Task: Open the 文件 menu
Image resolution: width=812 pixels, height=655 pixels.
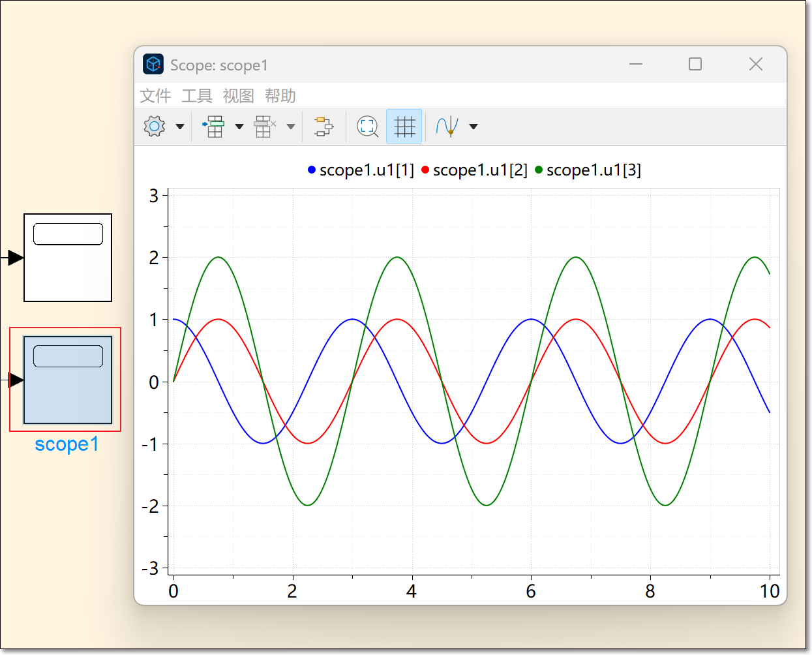Action: (x=155, y=96)
